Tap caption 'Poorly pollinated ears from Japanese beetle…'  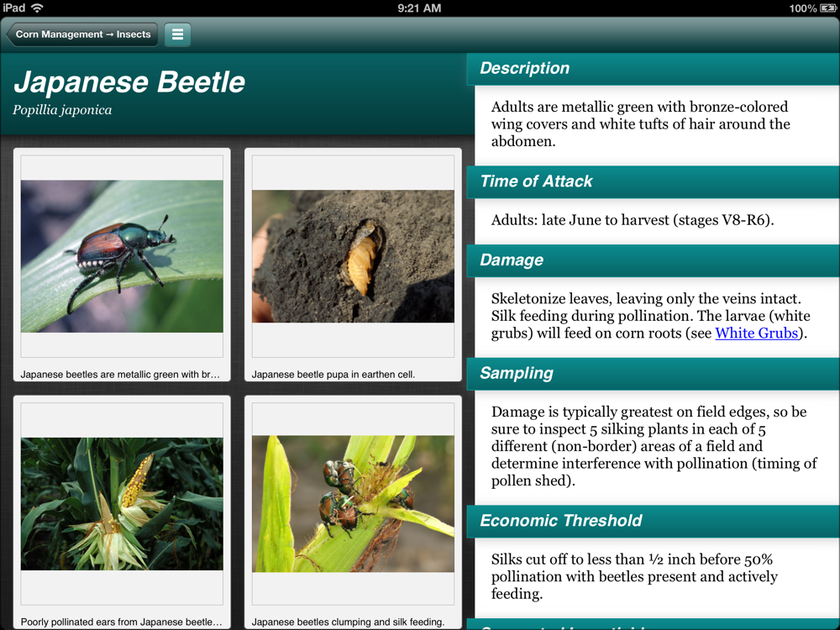click(x=121, y=622)
